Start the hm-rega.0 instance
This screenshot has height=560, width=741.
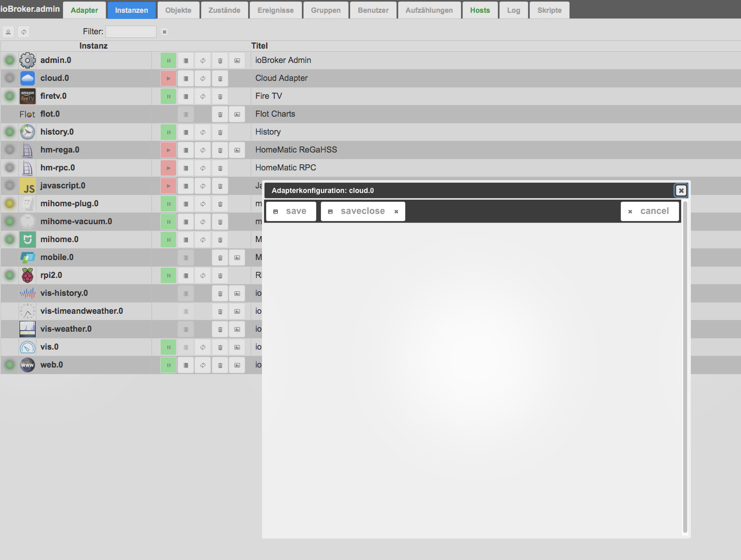(x=168, y=150)
